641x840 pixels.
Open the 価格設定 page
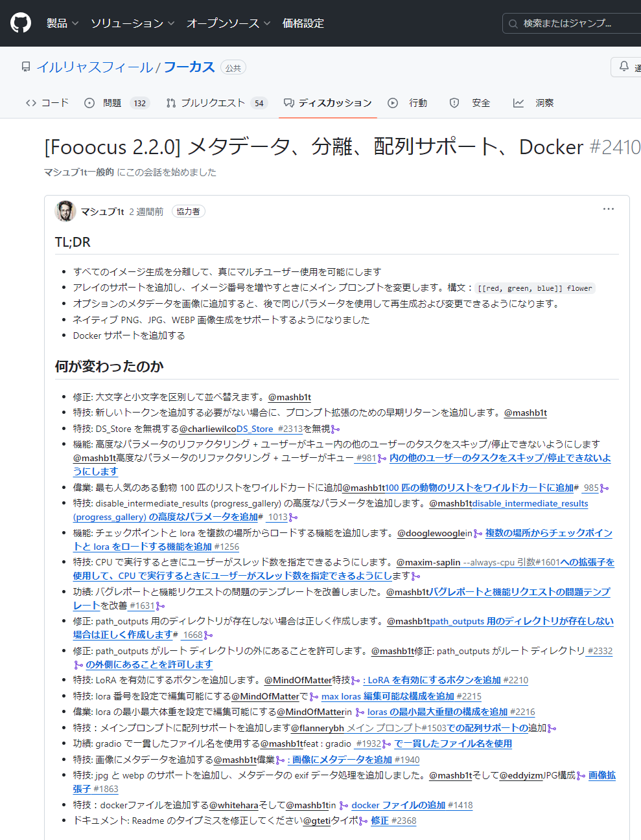[x=303, y=23]
